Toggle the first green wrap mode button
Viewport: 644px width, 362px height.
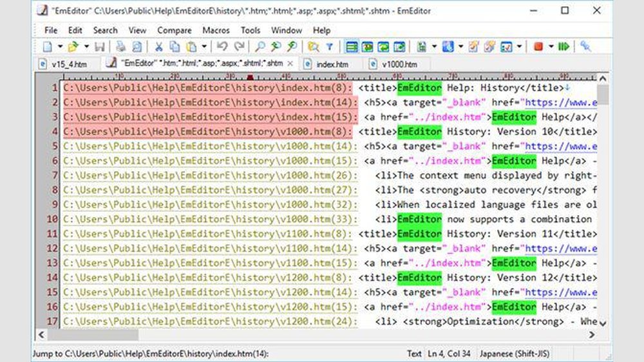tap(352, 47)
